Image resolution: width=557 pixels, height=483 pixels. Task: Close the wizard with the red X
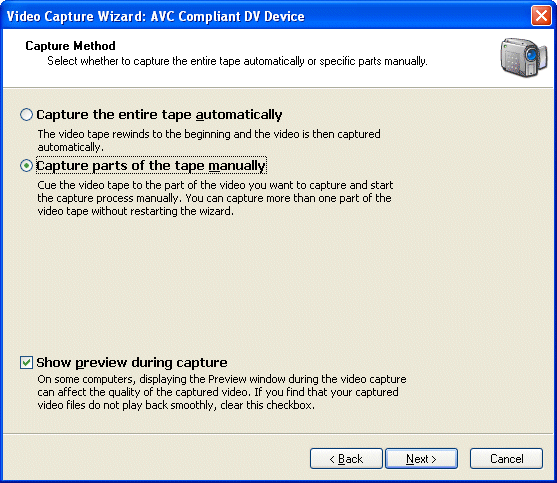pyautogui.click(x=541, y=16)
